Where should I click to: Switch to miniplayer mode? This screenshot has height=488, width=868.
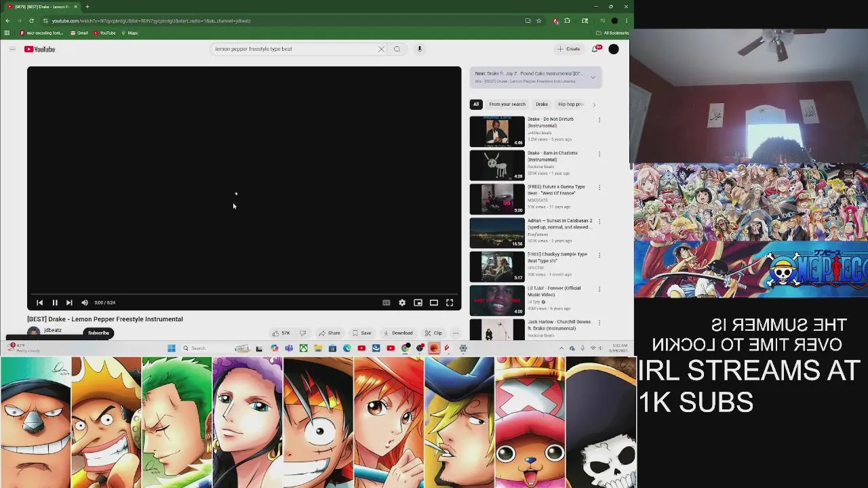click(x=418, y=303)
